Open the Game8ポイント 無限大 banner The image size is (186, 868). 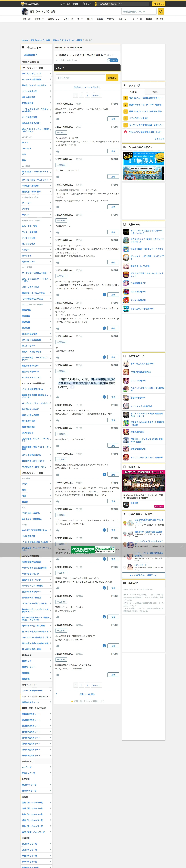pos(144,158)
